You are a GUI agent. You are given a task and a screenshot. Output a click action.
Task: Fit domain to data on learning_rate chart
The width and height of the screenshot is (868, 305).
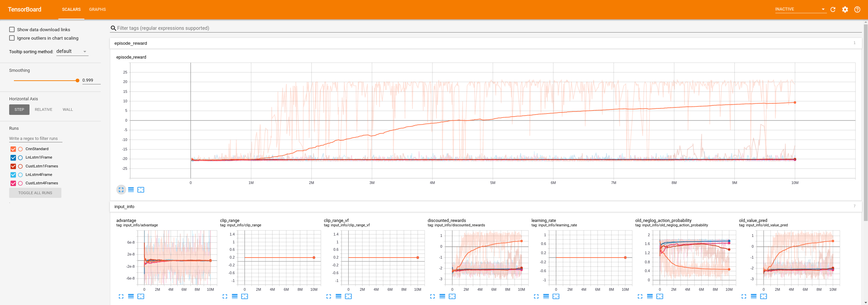556,297
